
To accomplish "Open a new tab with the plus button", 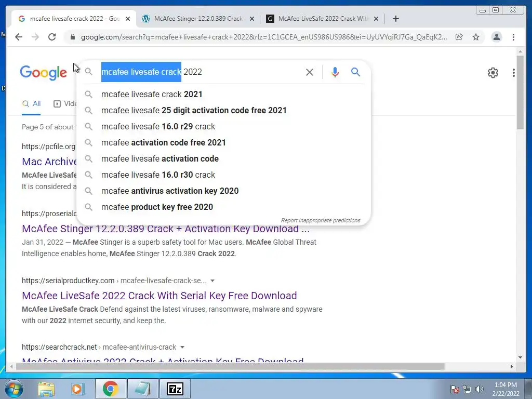I will [395, 19].
